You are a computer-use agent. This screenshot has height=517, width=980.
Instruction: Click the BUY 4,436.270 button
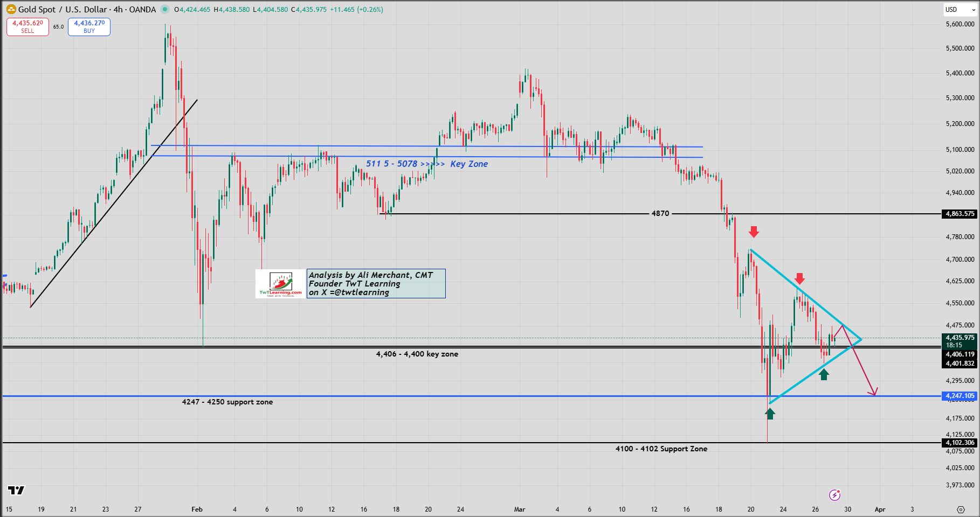[89, 27]
